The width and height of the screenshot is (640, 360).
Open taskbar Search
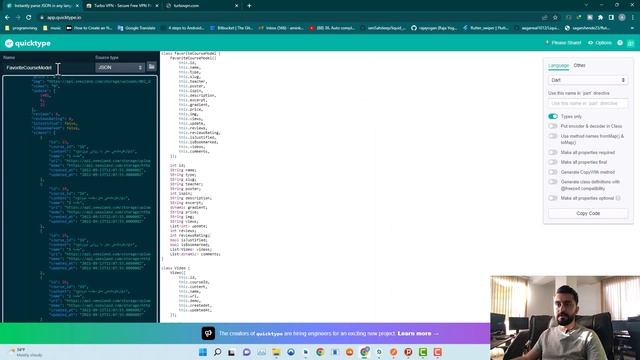tap(218, 352)
